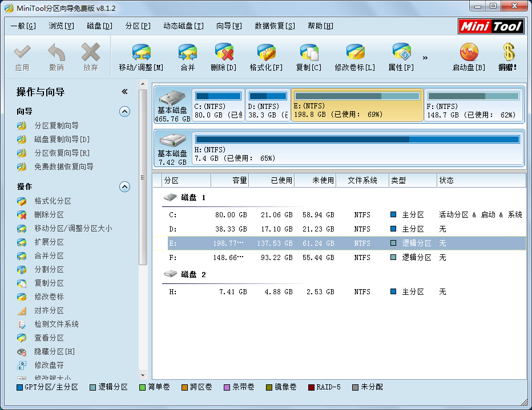Image resolution: width=532 pixels, height=410 pixels.
Task: Click the 捐赠 donate dollar icon
Action: tap(507, 53)
